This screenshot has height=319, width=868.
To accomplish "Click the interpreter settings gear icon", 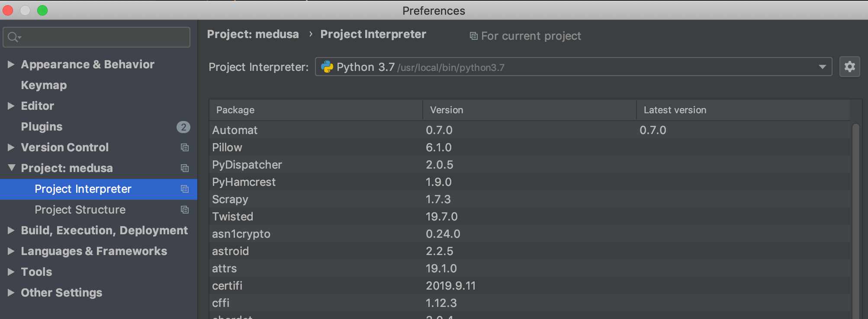I will click(x=849, y=67).
